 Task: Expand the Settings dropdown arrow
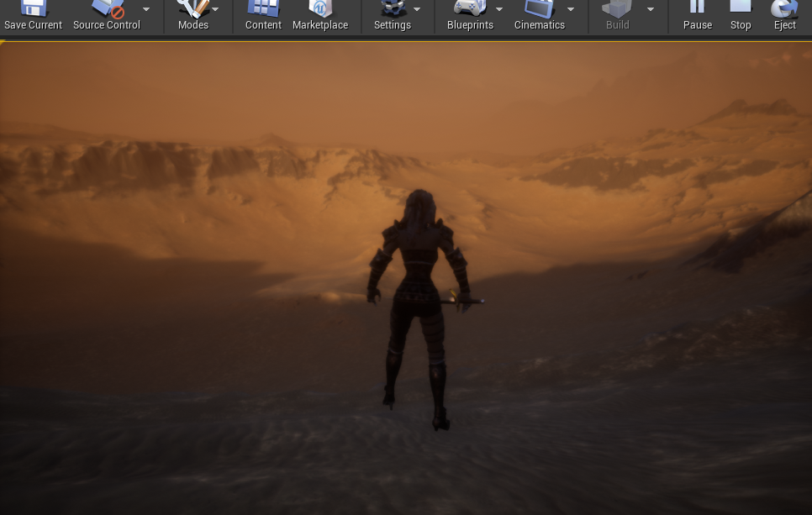pos(417,9)
